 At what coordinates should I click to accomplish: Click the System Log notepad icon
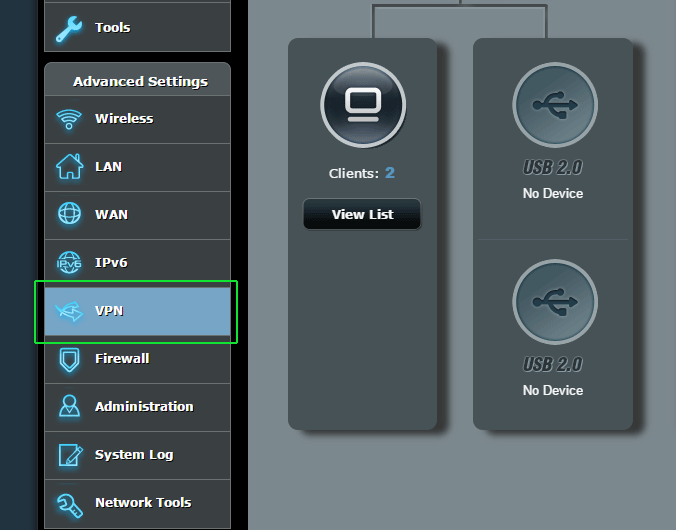click(x=70, y=455)
